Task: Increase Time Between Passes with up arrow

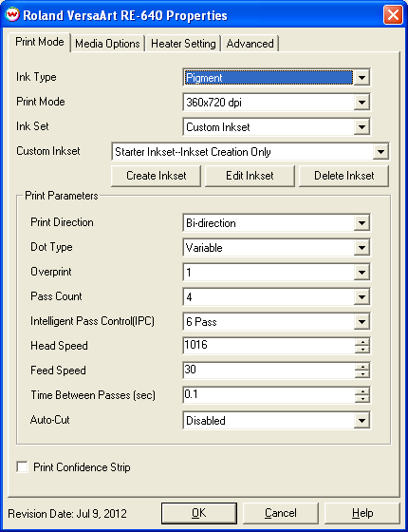Action: click(x=362, y=391)
